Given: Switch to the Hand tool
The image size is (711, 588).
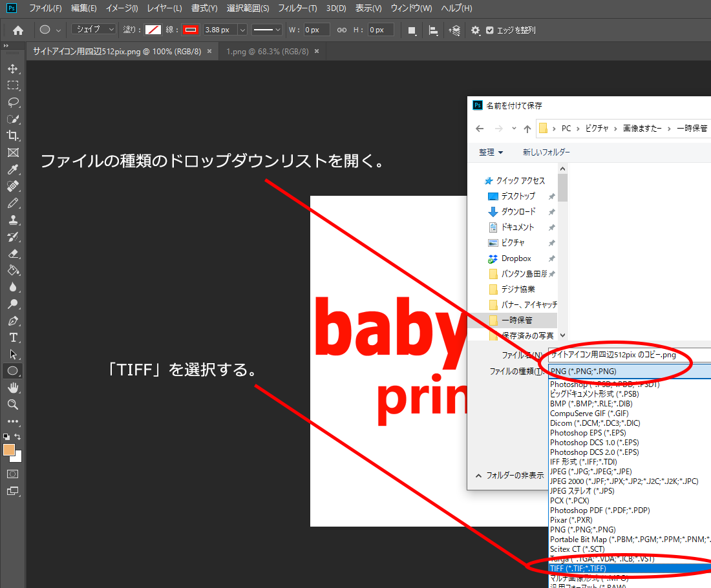Looking at the screenshot, I should tap(12, 388).
